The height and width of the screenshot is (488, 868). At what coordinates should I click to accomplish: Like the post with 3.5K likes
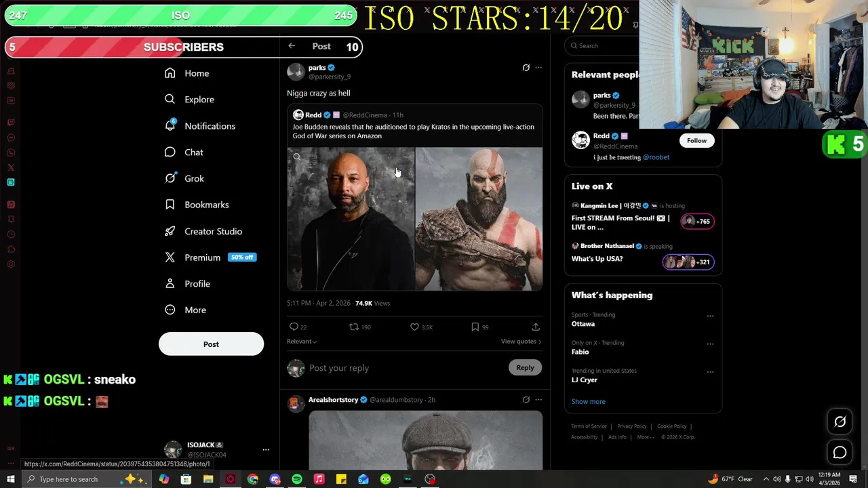point(421,327)
